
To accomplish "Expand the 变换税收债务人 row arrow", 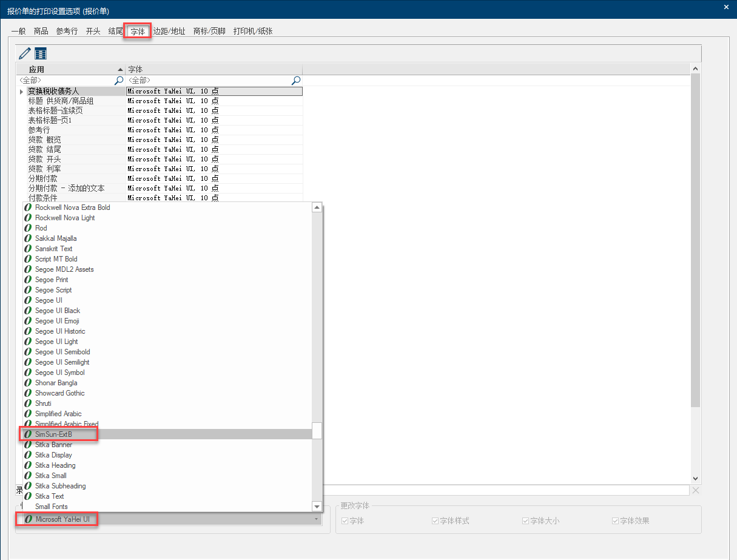I will tap(22, 92).
